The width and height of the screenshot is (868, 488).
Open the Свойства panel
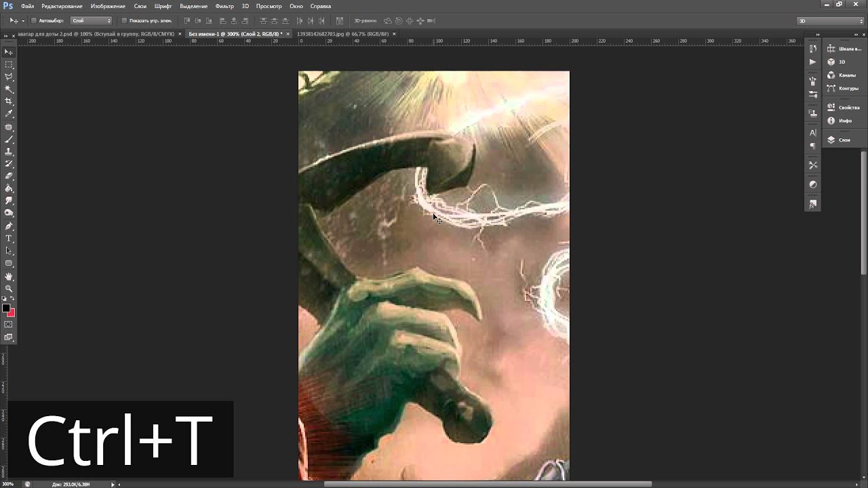pyautogui.click(x=844, y=107)
